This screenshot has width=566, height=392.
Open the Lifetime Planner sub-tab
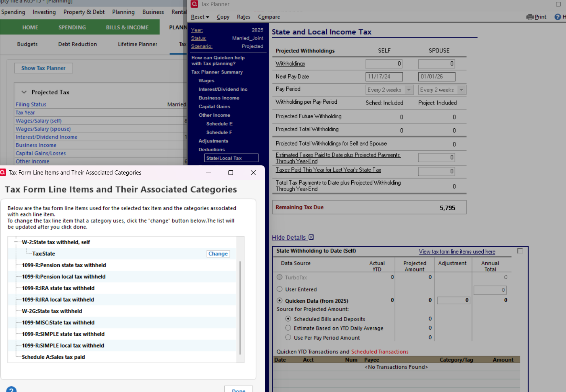coord(138,44)
